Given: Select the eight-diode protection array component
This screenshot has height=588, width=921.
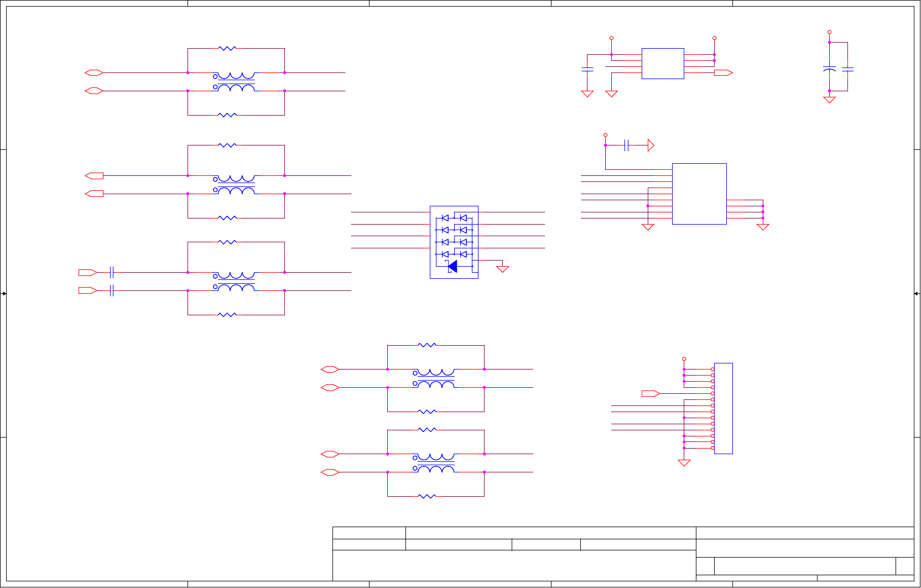Looking at the screenshot, I should click(454, 242).
